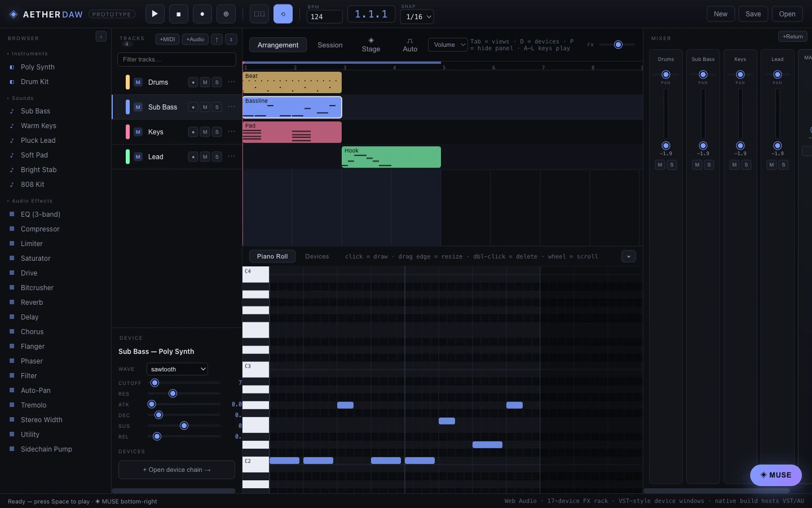The image size is (812, 508).
Task: Click the Drum Kit instrument icon in the browser
Action: click(x=12, y=82)
